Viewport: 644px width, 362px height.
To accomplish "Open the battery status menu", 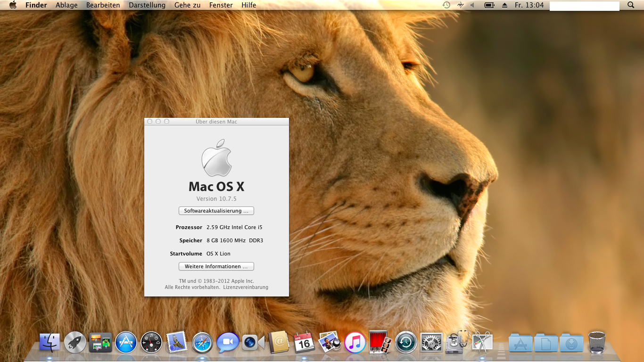I will pos(489,5).
